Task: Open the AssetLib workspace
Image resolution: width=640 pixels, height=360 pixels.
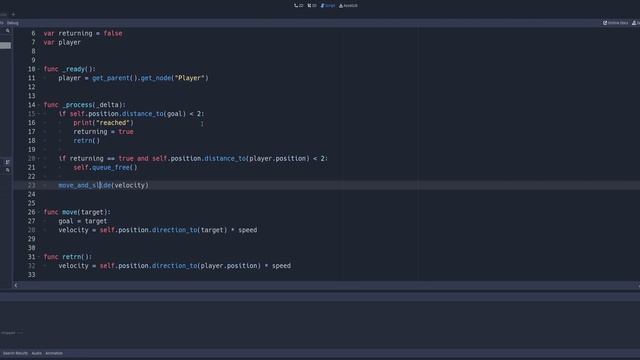Action: click(348, 6)
